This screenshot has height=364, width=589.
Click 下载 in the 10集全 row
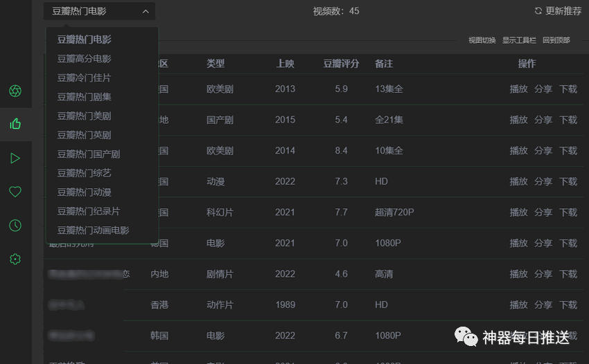pyautogui.click(x=568, y=150)
